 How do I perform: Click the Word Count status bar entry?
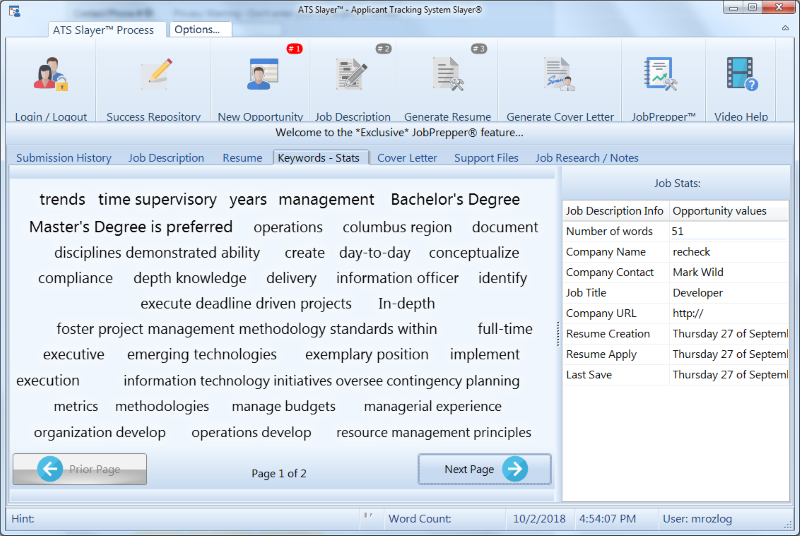tap(420, 519)
